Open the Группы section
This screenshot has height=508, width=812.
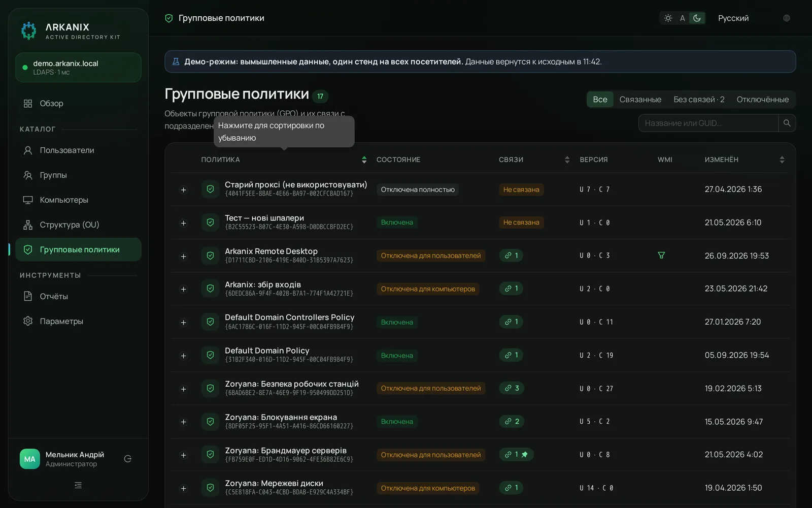(x=78, y=175)
